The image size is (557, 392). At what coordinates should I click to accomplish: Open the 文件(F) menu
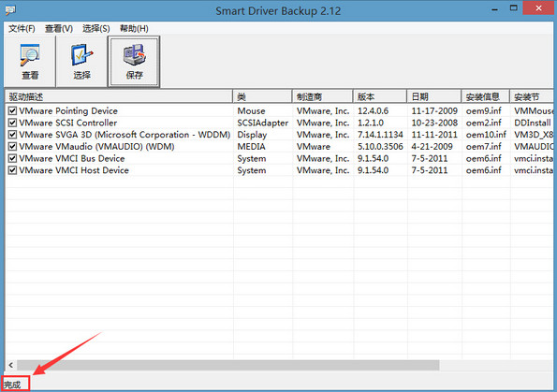tap(22, 28)
